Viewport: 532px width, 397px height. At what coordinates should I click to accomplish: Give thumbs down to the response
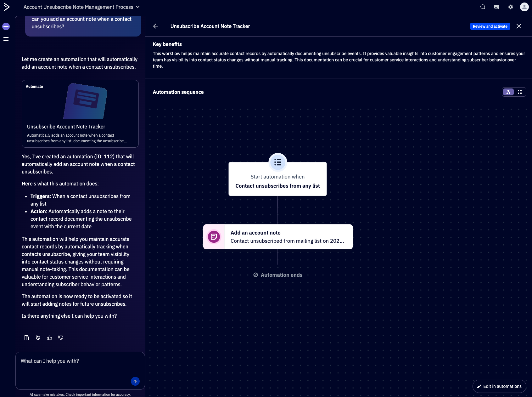(61, 338)
